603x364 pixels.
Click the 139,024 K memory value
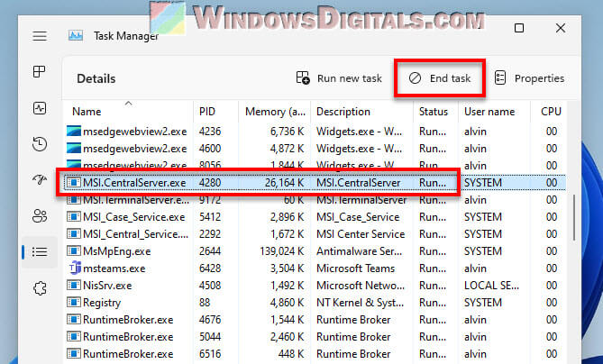coord(282,251)
